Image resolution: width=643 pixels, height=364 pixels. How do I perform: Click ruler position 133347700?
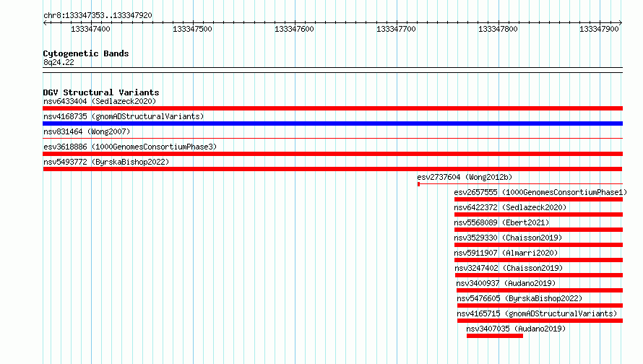point(396,29)
